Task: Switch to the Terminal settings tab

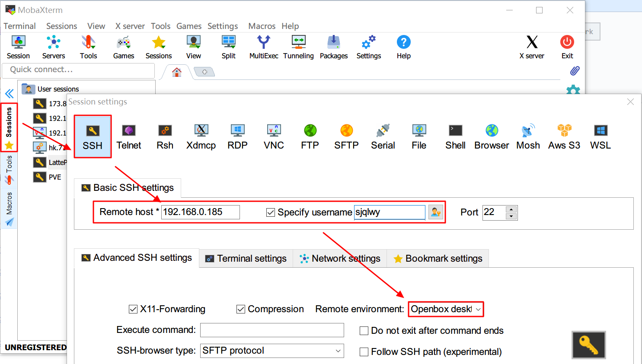Action: (246, 259)
